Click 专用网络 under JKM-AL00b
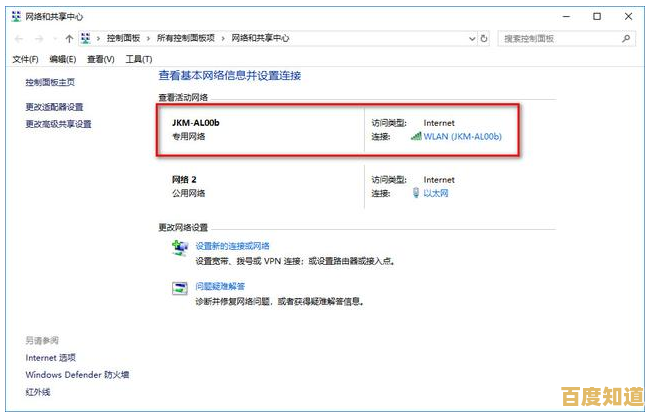This screenshot has height=415, width=649. tap(189, 136)
